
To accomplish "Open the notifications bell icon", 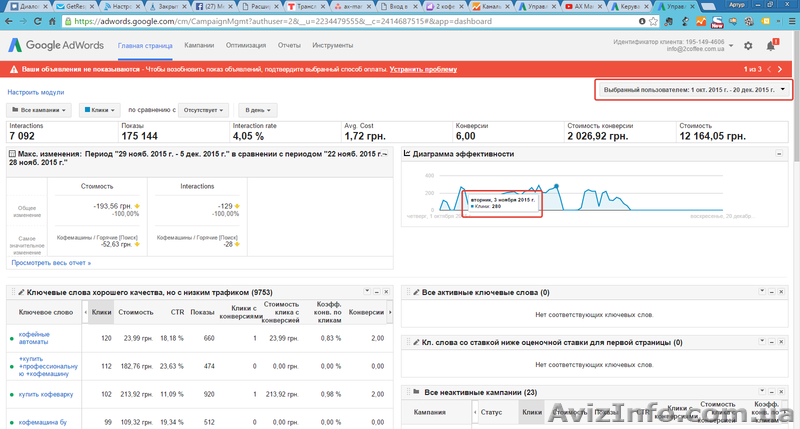I will (x=771, y=45).
